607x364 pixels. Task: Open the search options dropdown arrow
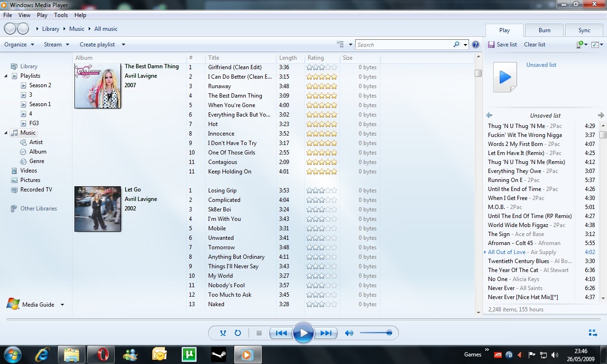[466, 45]
